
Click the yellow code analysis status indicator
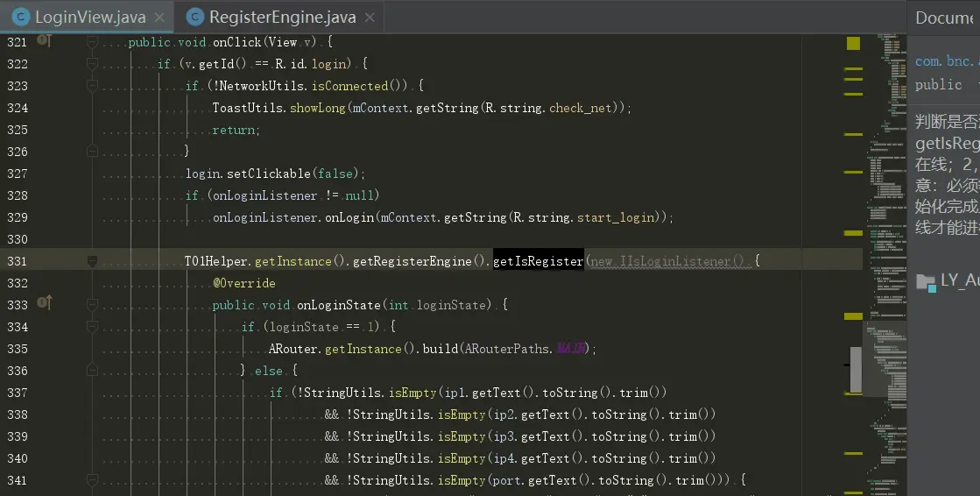[853, 43]
